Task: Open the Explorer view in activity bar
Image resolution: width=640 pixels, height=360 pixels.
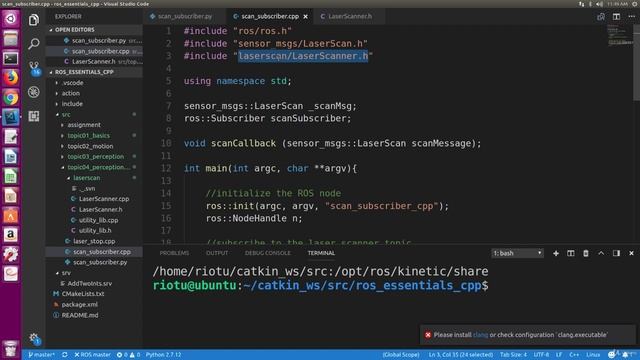Action: [x=34, y=20]
